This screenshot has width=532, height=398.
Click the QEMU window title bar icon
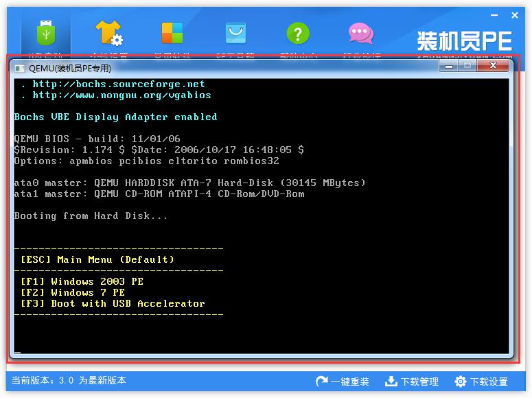point(18,68)
